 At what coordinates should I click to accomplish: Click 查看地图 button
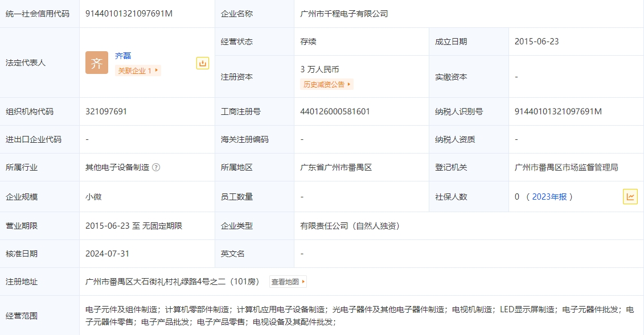coord(288,282)
